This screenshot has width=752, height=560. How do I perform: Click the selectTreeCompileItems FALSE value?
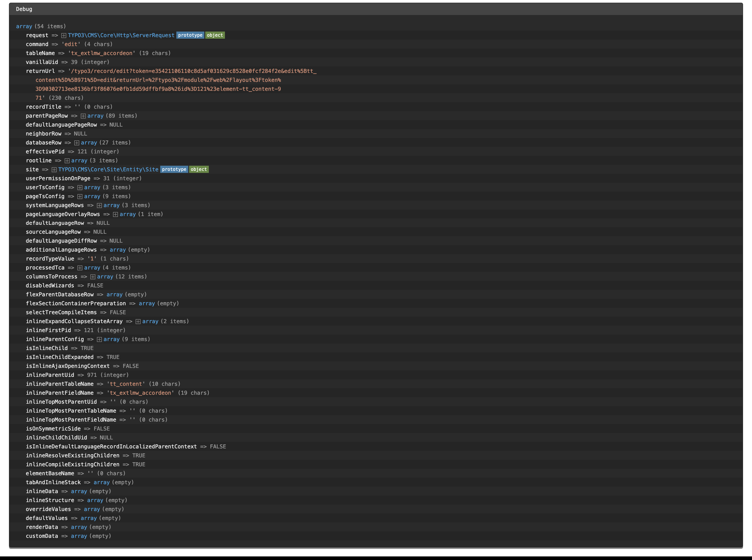(x=118, y=312)
